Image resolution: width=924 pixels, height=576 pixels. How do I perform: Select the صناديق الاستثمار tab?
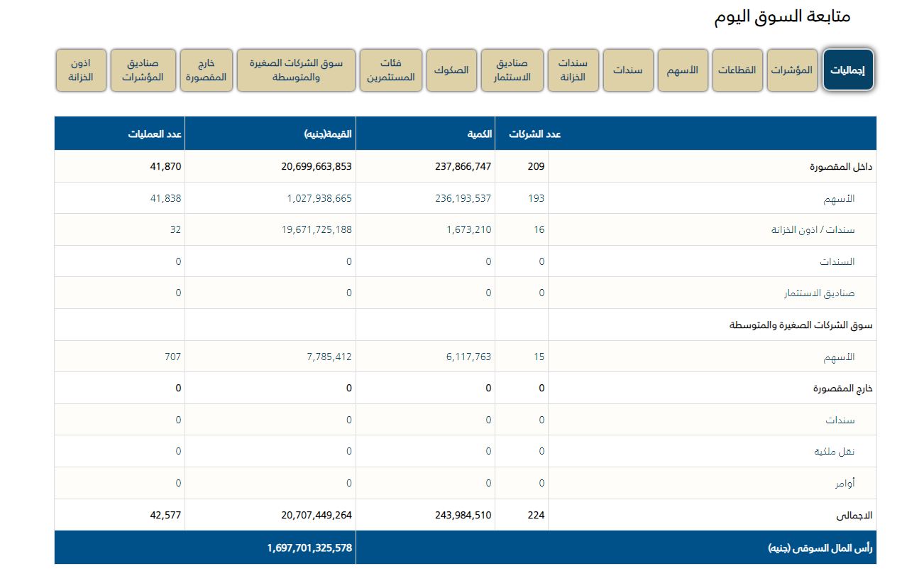pyautogui.click(x=512, y=70)
